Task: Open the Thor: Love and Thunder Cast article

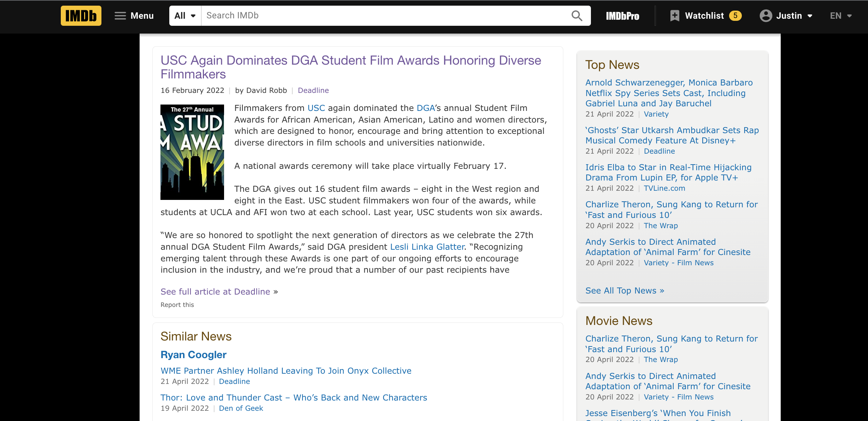Action: pyautogui.click(x=294, y=398)
